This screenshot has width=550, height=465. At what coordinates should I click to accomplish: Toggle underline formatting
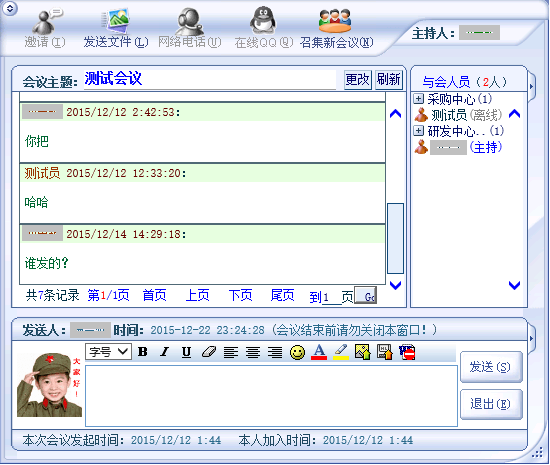[x=186, y=352]
